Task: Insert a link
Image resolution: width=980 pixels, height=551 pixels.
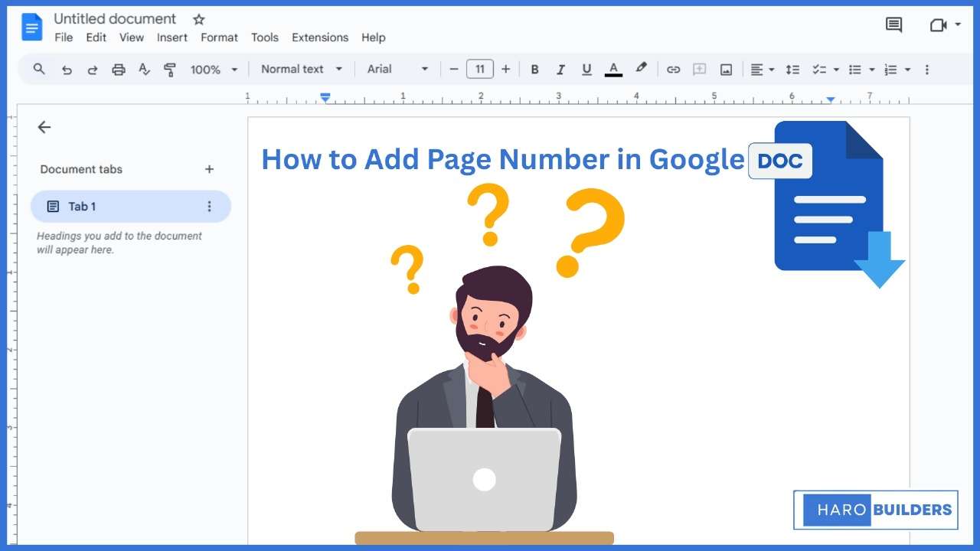Action: [673, 70]
